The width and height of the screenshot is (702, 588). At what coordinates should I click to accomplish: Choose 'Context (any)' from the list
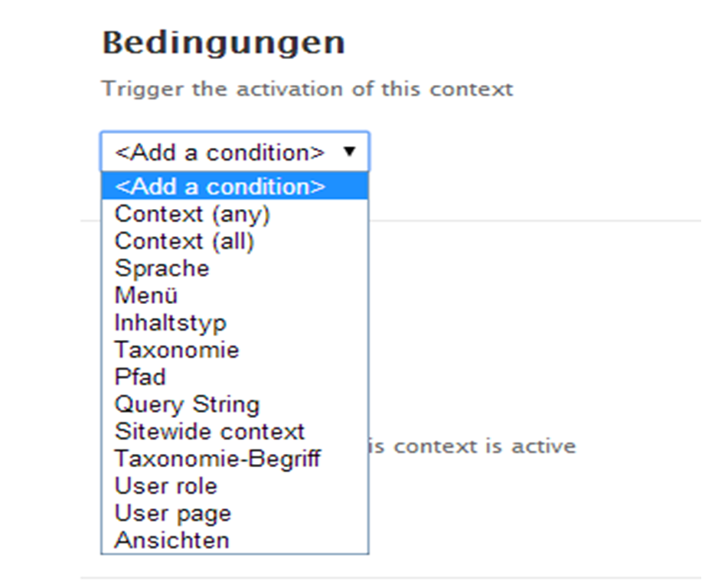192,214
